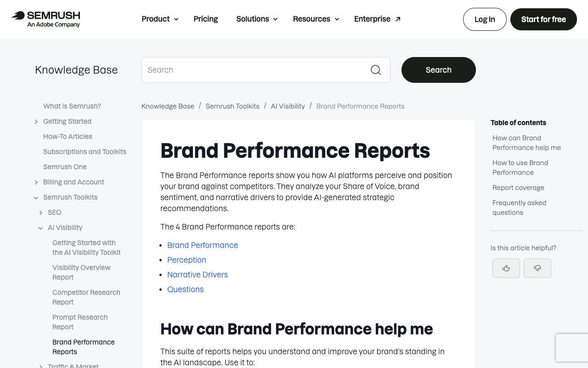Go to AI Visibility breadcrumb
This screenshot has height=368, width=588.
pos(288,106)
